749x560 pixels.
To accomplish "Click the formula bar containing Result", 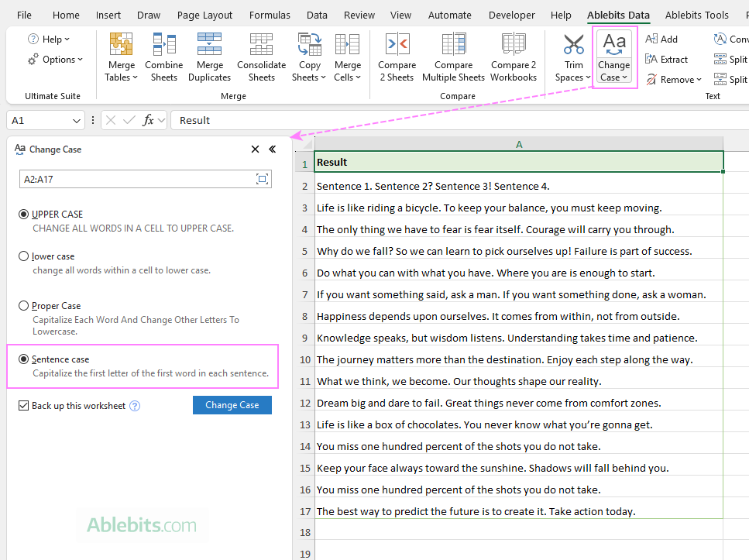I will (459, 120).
